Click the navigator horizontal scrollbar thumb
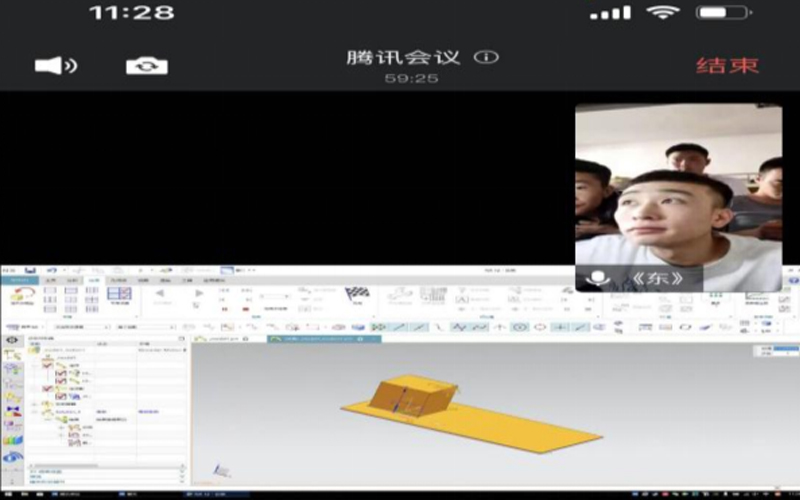Screen dimensions: 800x500 pyautogui.click(x=64, y=466)
